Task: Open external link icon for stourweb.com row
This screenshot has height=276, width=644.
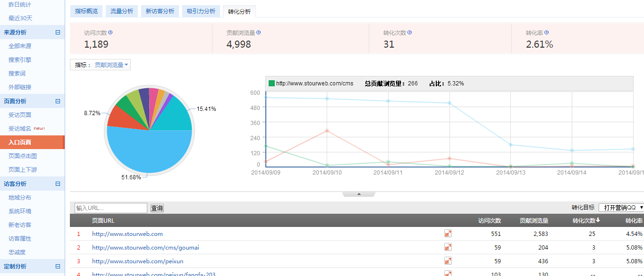Action: 448,234
